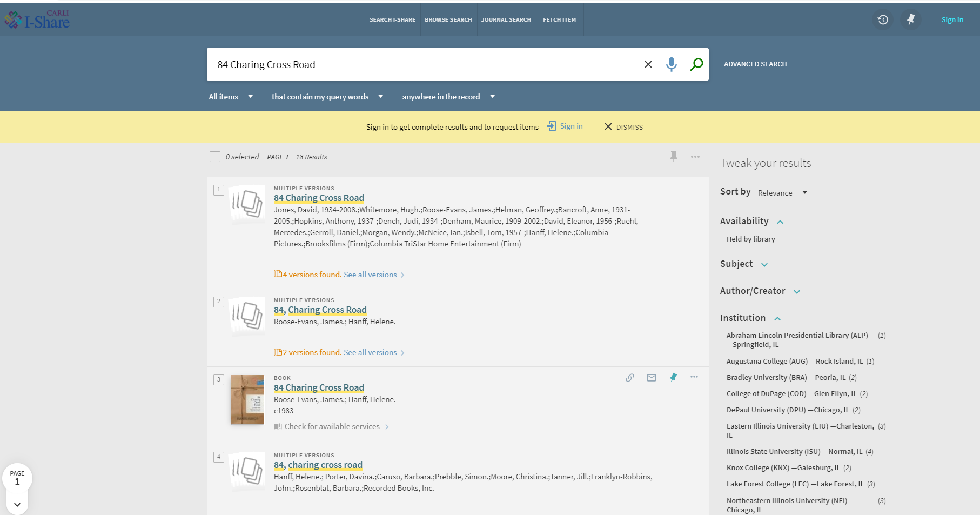Dismiss the sign-in notification banner
Viewport: 980px width, 515px height.
(623, 127)
